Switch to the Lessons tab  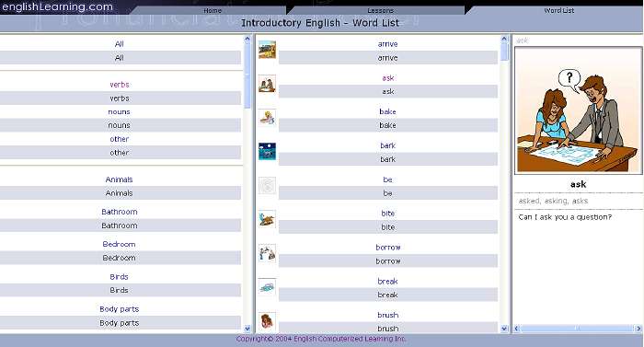click(x=380, y=11)
